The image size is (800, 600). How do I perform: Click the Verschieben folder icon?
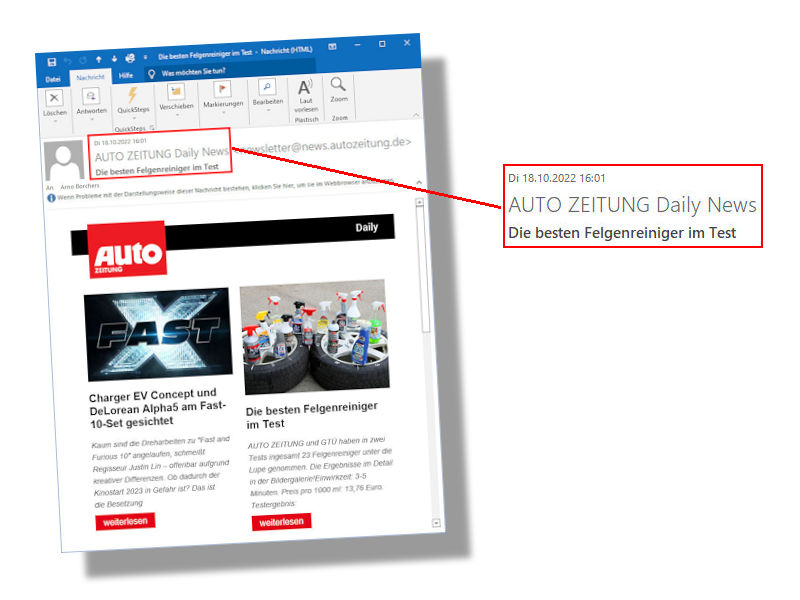coord(176,92)
